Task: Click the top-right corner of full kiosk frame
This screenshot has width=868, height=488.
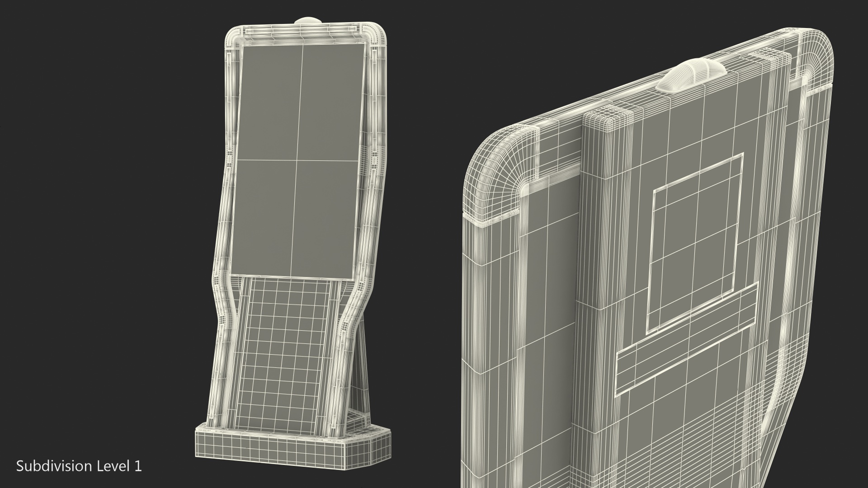Action: (x=379, y=33)
